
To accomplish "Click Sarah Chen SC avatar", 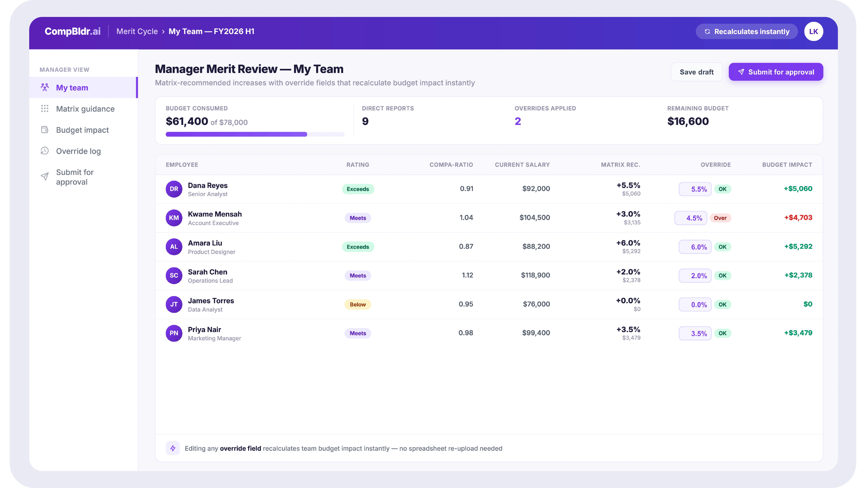I will (174, 275).
